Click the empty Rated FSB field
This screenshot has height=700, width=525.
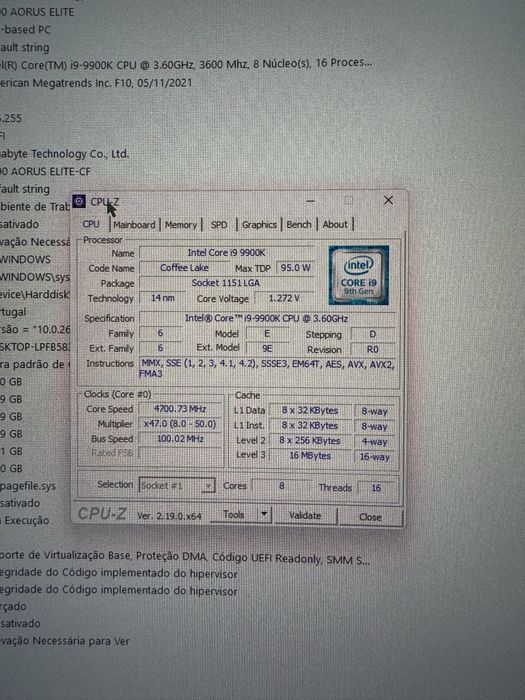coord(180,453)
